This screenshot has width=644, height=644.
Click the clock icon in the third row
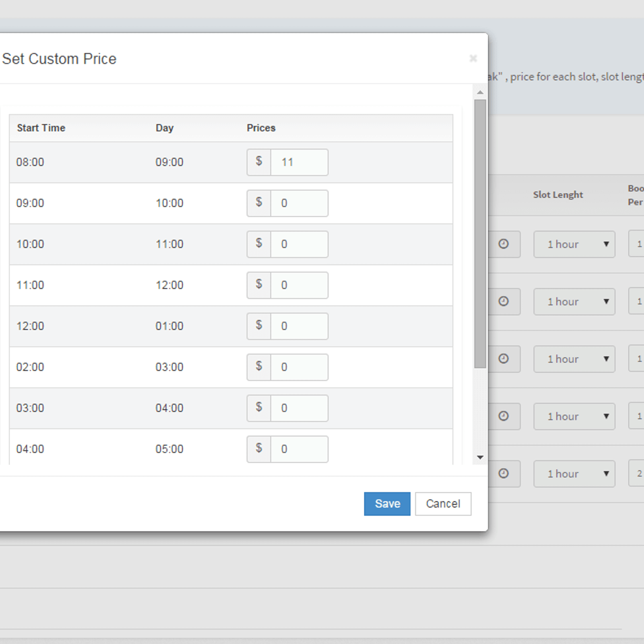(x=504, y=359)
